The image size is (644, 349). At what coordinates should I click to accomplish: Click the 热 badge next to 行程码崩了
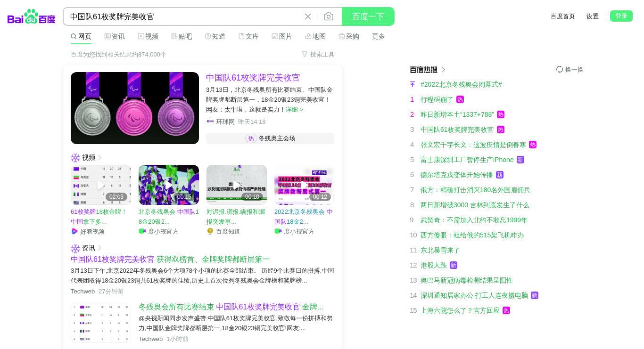[x=460, y=99]
